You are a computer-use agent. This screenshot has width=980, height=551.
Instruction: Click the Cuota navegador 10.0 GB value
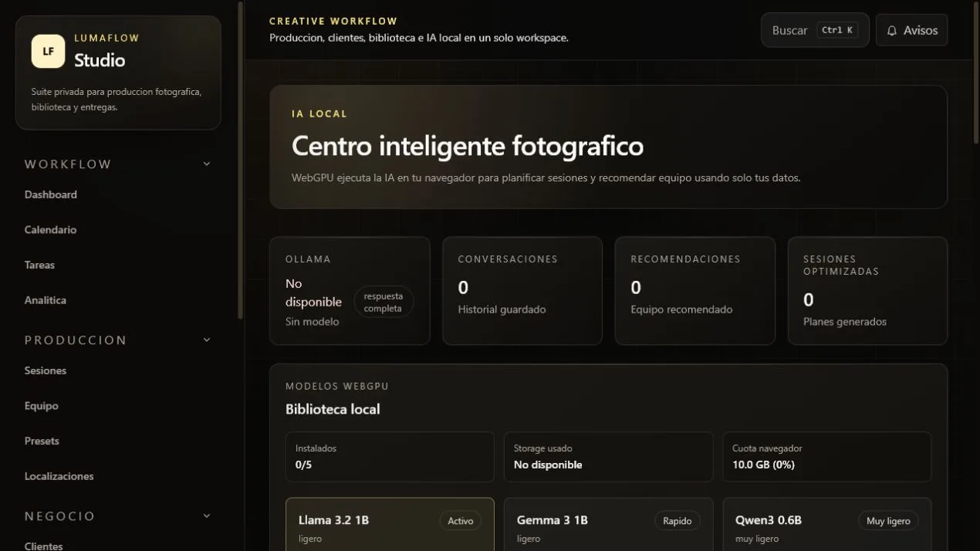[764, 465]
